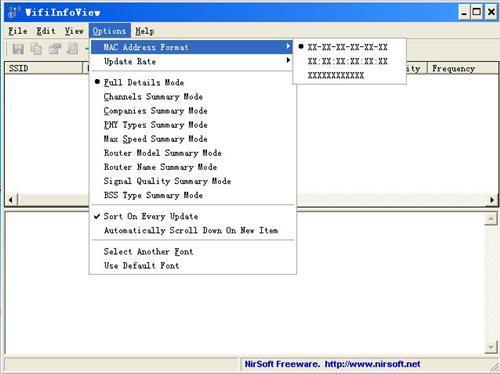This screenshot has width=500, height=374.
Task: Expand the MAC Address Format submenu
Action: tap(192, 47)
